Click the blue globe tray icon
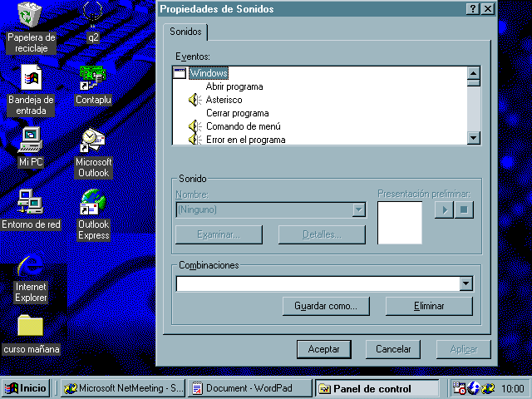The width and height of the screenshot is (532, 399). pos(474,388)
